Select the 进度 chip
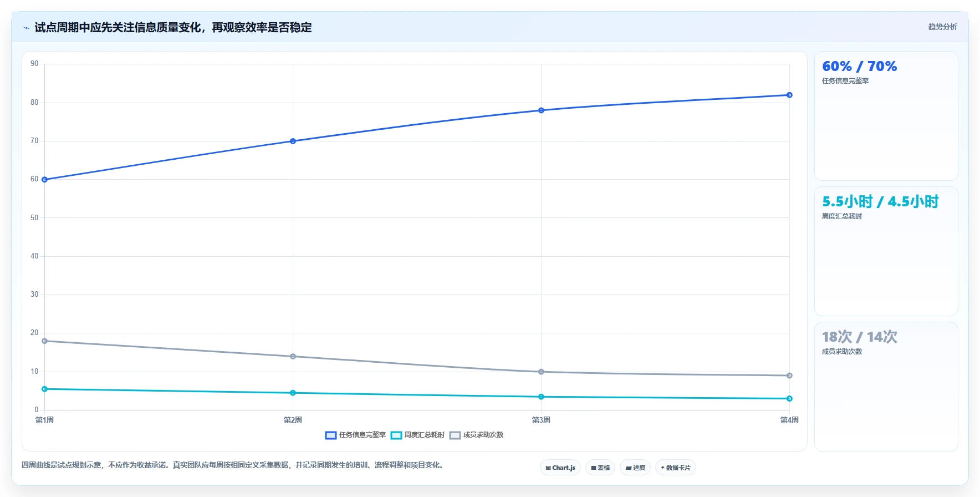The image size is (980, 497). click(635, 468)
